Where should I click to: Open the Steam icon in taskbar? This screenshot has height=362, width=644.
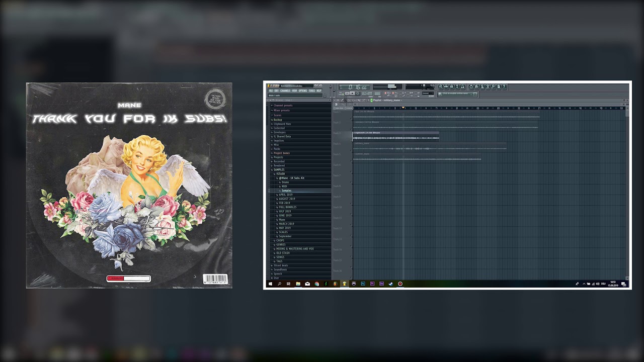click(x=391, y=284)
